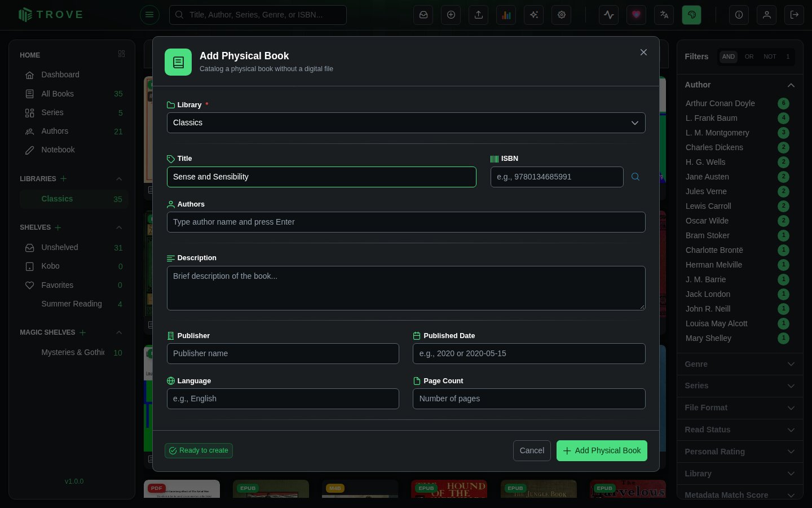
Task: Open the language translate icon
Action: point(664,15)
